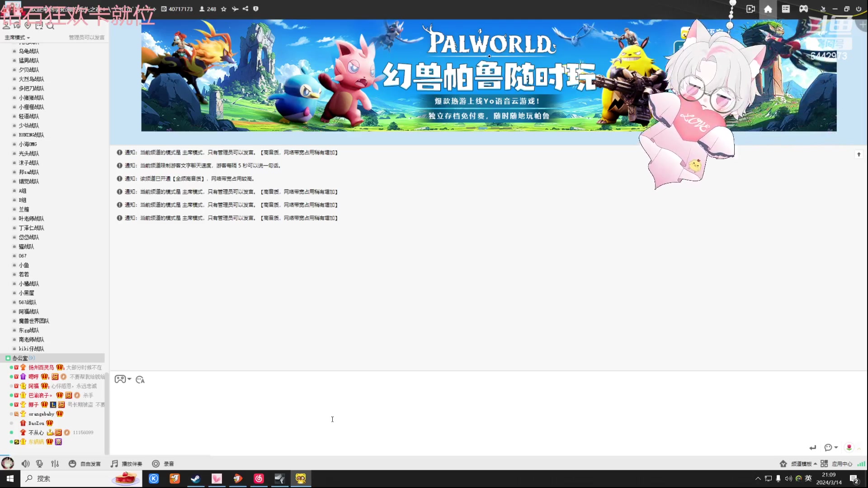Open NetEase Cloud Music taskbar icon
The image size is (868, 488).
(x=259, y=479)
